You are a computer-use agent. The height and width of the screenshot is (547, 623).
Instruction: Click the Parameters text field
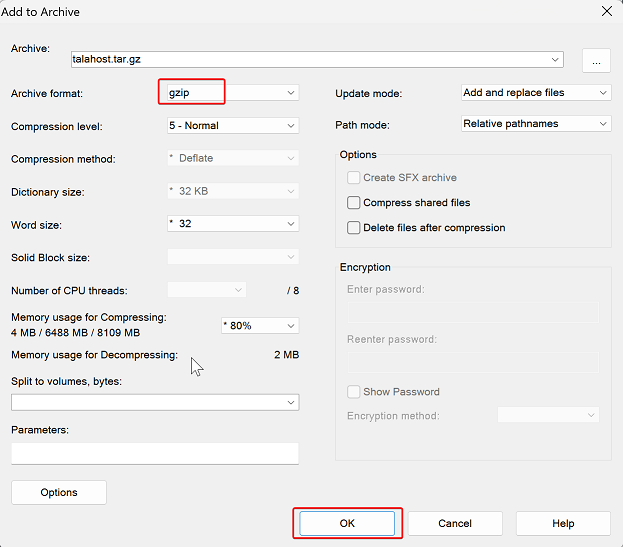click(155, 454)
